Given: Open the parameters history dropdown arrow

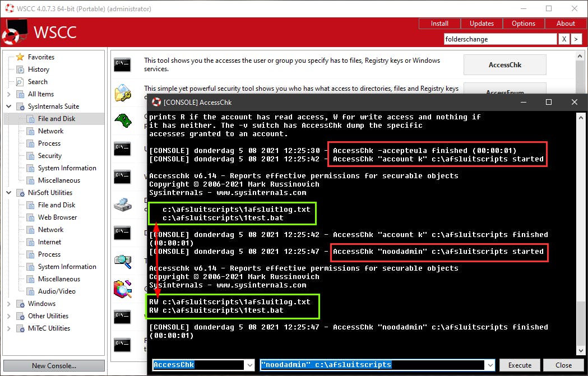Looking at the screenshot, I should pos(490,365).
